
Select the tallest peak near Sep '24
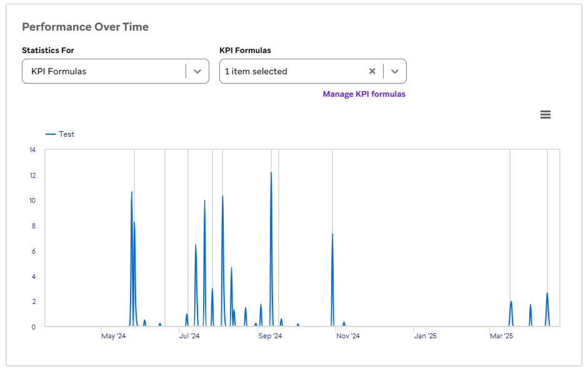tap(271, 173)
